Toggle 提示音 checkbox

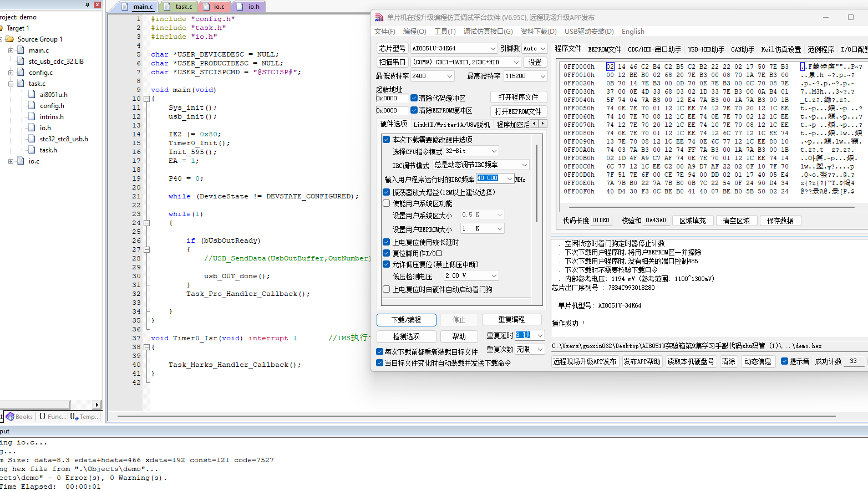785,361
